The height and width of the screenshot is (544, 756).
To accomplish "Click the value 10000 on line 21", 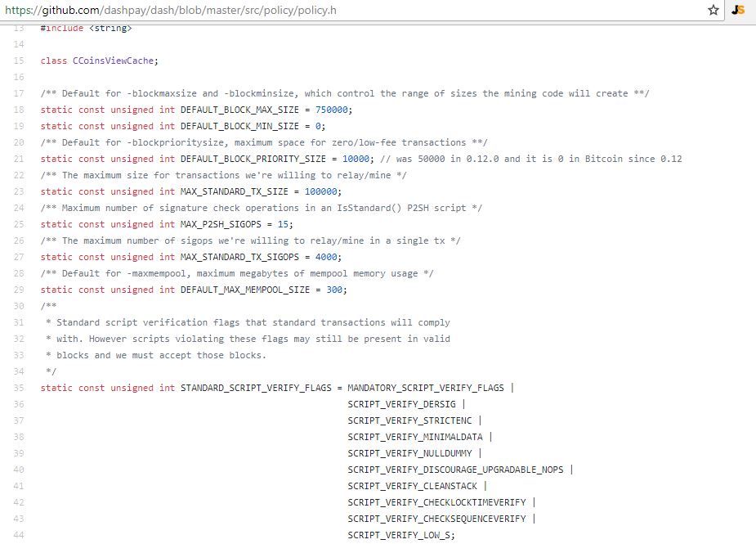I will click(x=356, y=159).
